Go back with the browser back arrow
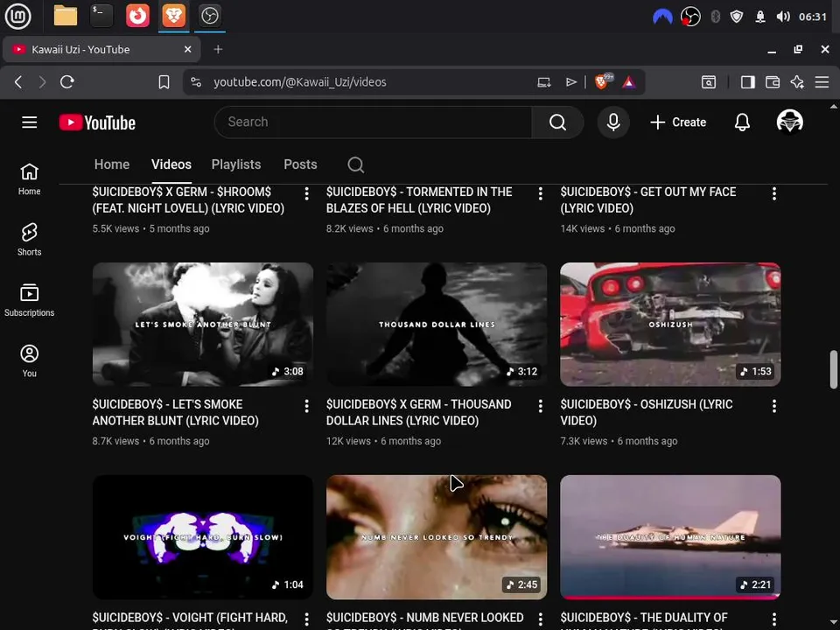 18,82
